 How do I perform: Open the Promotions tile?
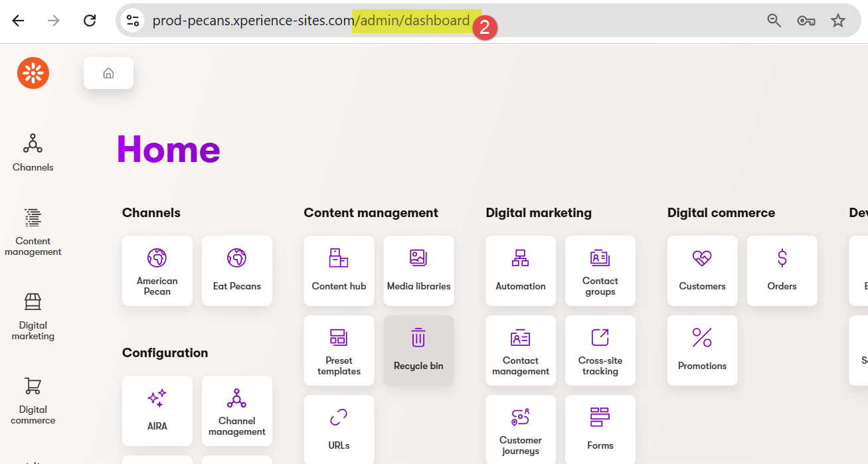coord(702,350)
